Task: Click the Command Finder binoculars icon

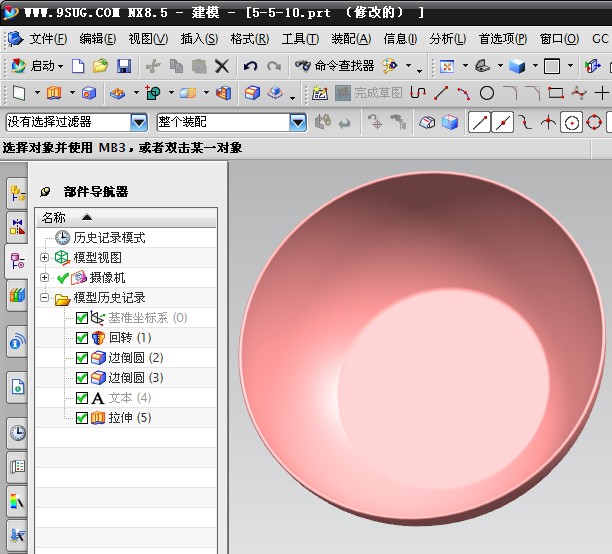Action: coord(302,66)
